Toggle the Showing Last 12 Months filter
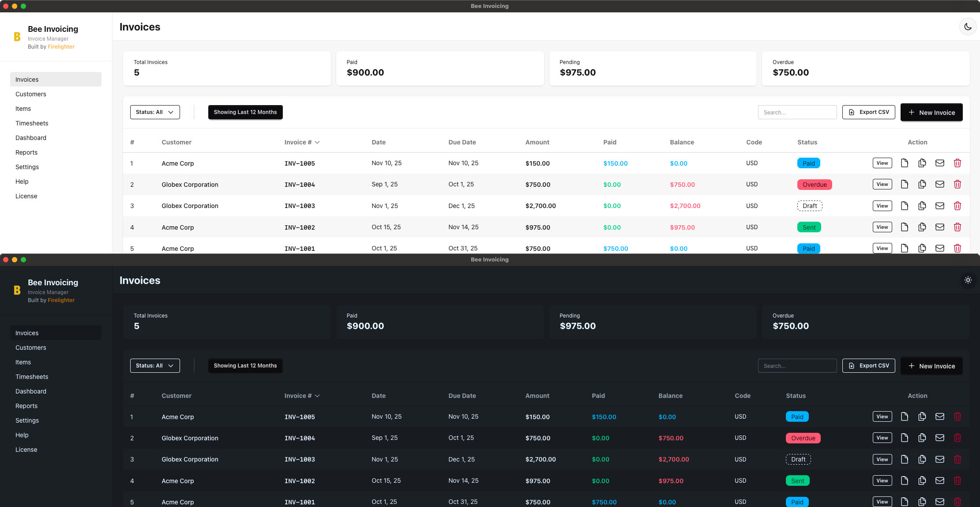 (245, 112)
